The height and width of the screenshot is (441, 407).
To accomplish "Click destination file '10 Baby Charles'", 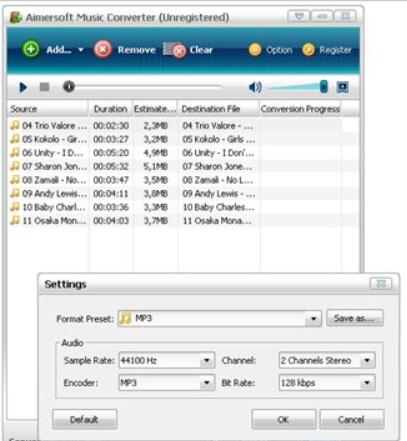I will (x=219, y=207).
